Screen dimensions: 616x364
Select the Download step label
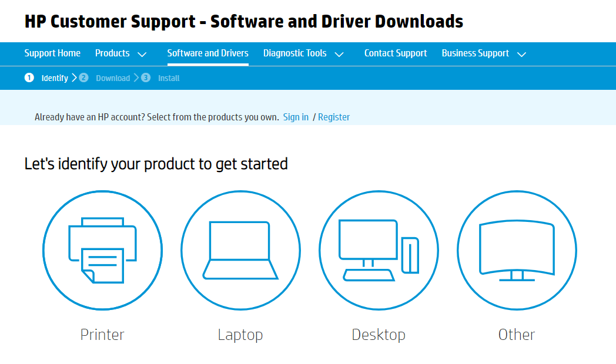[x=113, y=78]
